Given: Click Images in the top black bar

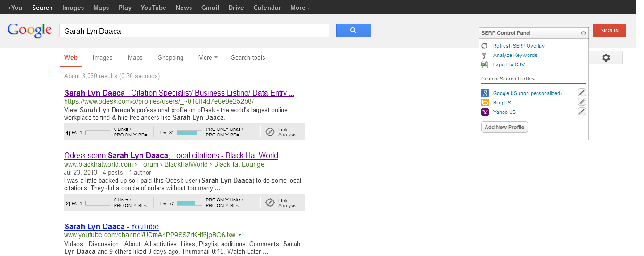Looking at the screenshot, I should pos(73,8).
